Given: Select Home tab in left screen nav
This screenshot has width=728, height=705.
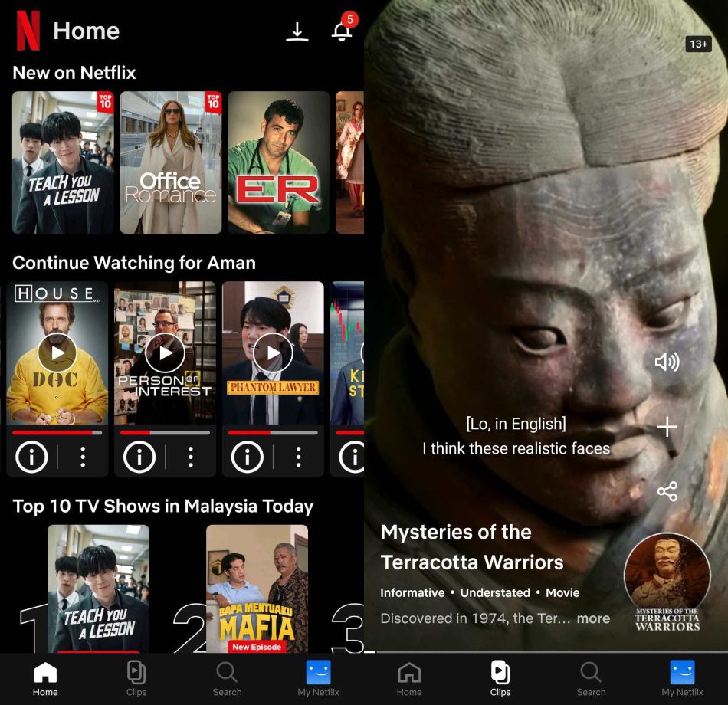Looking at the screenshot, I should (x=45, y=678).
